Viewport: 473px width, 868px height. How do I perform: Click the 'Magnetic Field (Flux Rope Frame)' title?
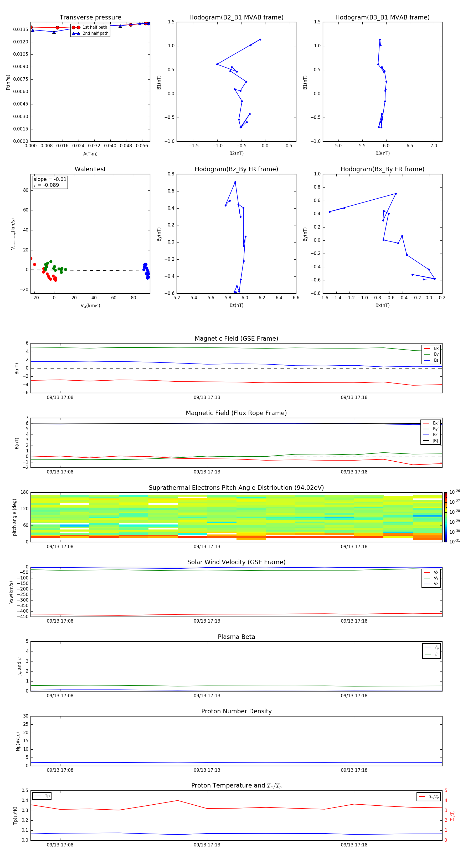[x=236, y=413]
